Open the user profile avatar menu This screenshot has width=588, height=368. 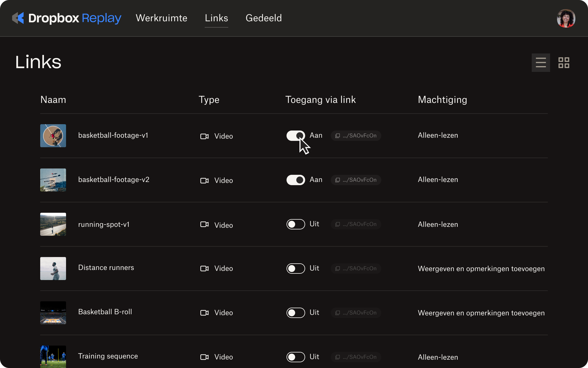click(566, 18)
